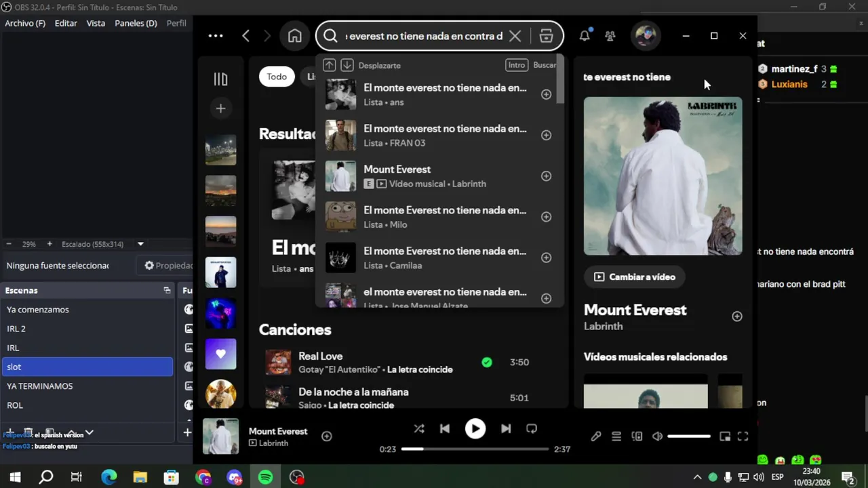
Task: Select the ROL scene in OBS
Action: [87, 405]
